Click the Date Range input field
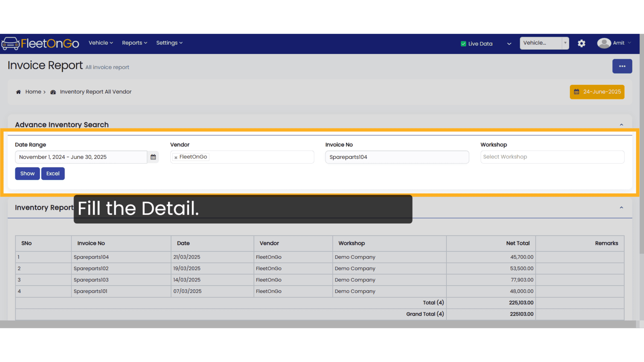 [81, 157]
